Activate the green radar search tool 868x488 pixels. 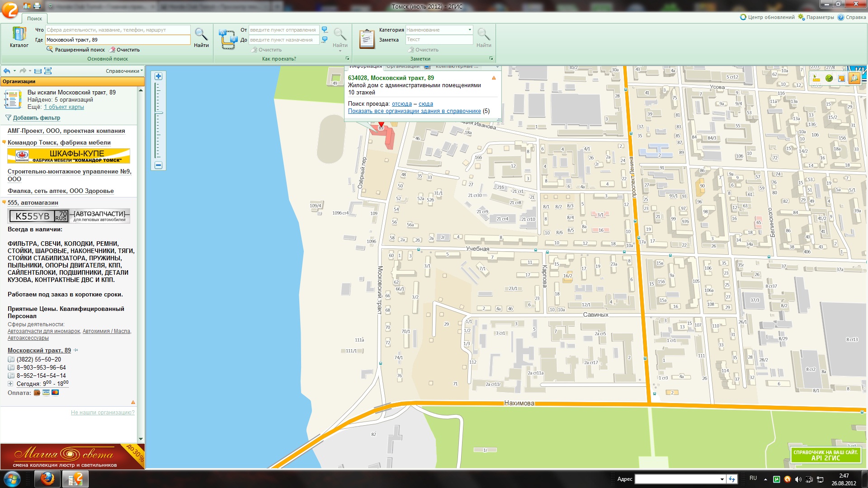coord(829,78)
